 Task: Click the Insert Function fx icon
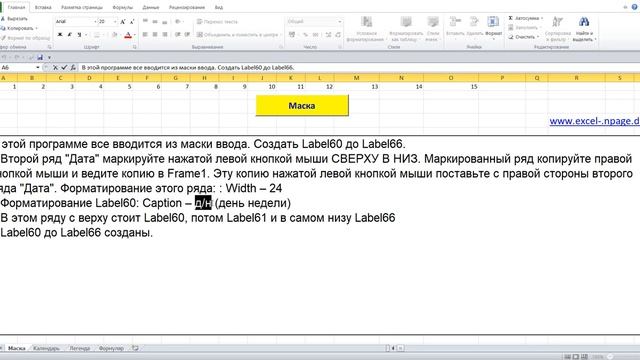pyautogui.click(x=73, y=68)
